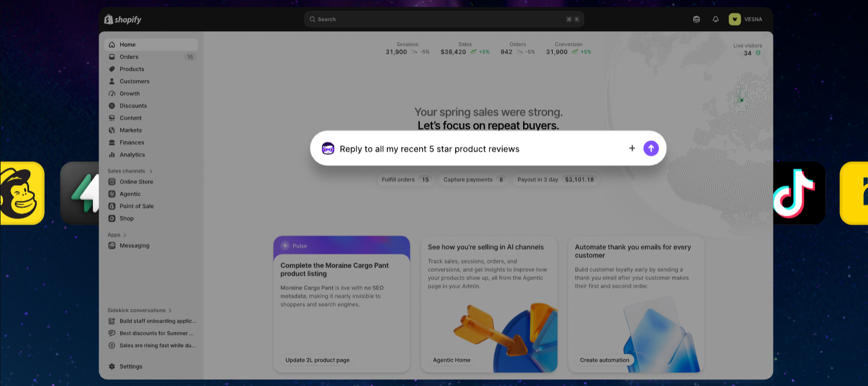Click the Agentic Home button
This screenshot has height=386, width=868.
click(452, 360)
